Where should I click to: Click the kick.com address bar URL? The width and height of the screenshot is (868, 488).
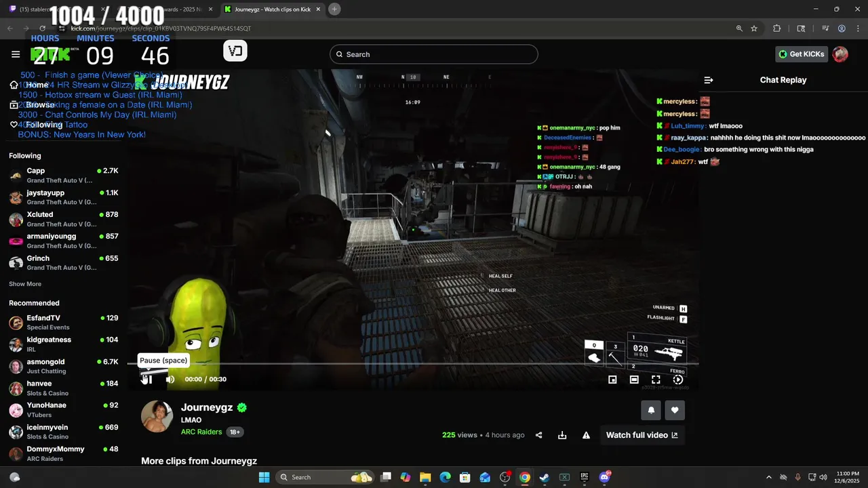coord(161,28)
